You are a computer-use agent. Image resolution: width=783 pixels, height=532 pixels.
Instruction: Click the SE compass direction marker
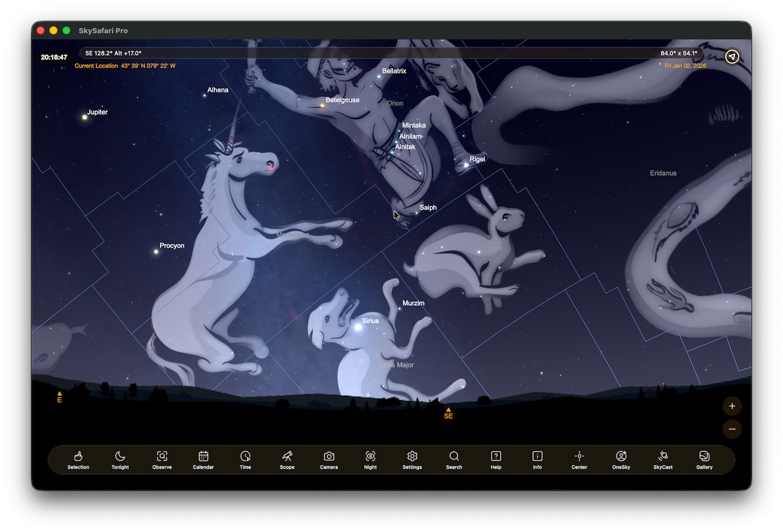pos(448,413)
